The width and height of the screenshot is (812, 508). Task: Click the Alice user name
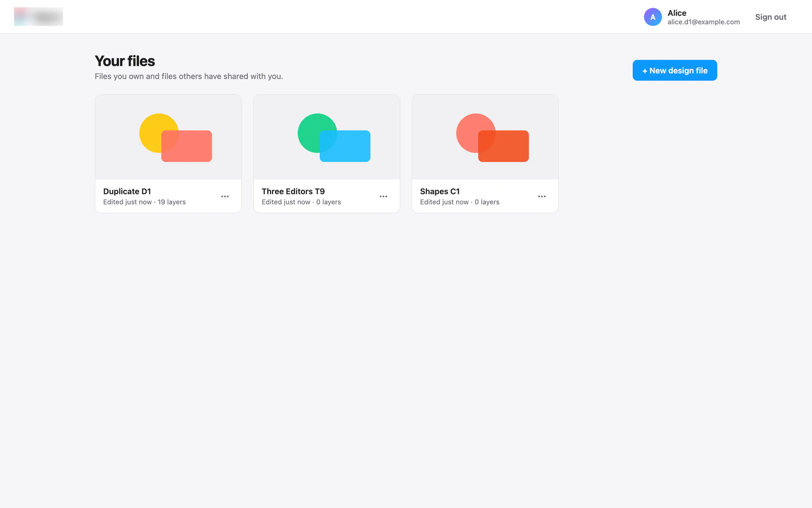[677, 13]
